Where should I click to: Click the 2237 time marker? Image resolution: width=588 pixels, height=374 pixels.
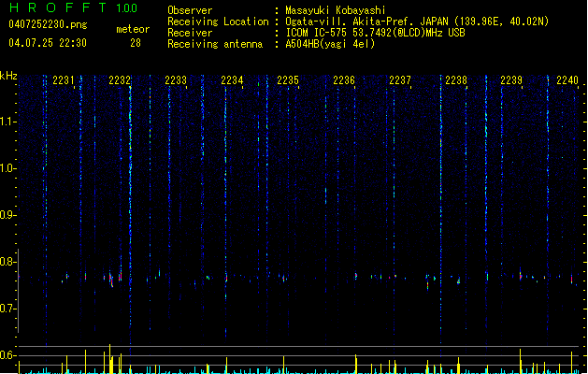point(400,79)
